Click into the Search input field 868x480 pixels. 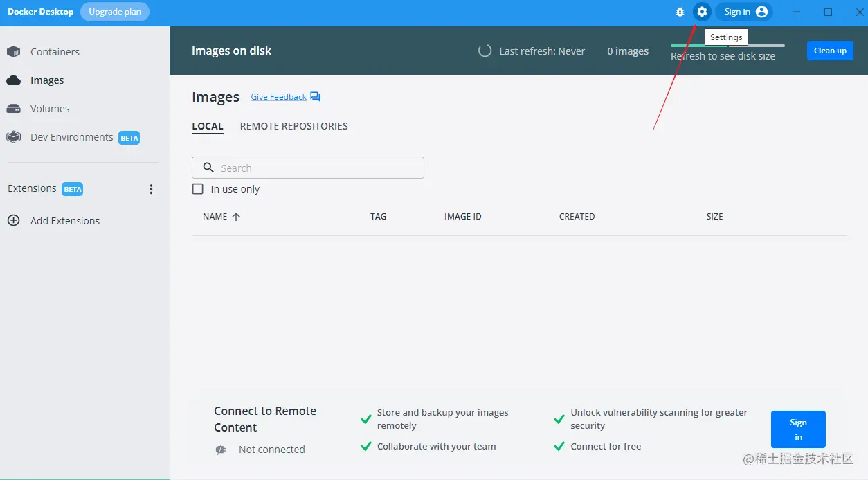[x=308, y=168]
